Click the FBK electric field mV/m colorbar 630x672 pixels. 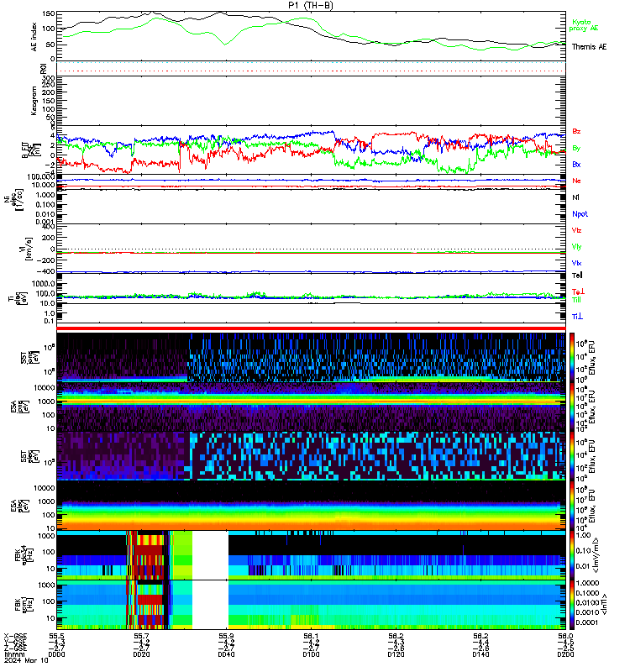pos(572,555)
